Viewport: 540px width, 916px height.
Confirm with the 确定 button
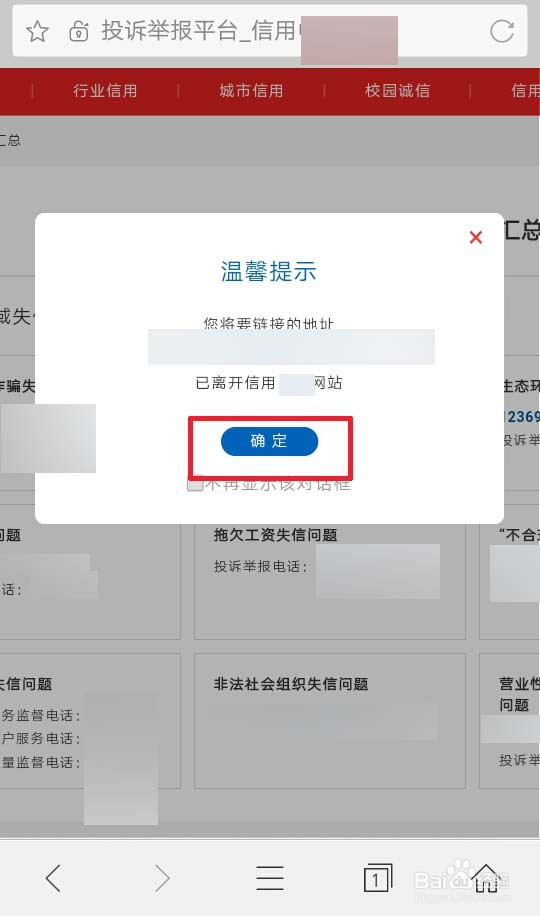click(x=269, y=441)
